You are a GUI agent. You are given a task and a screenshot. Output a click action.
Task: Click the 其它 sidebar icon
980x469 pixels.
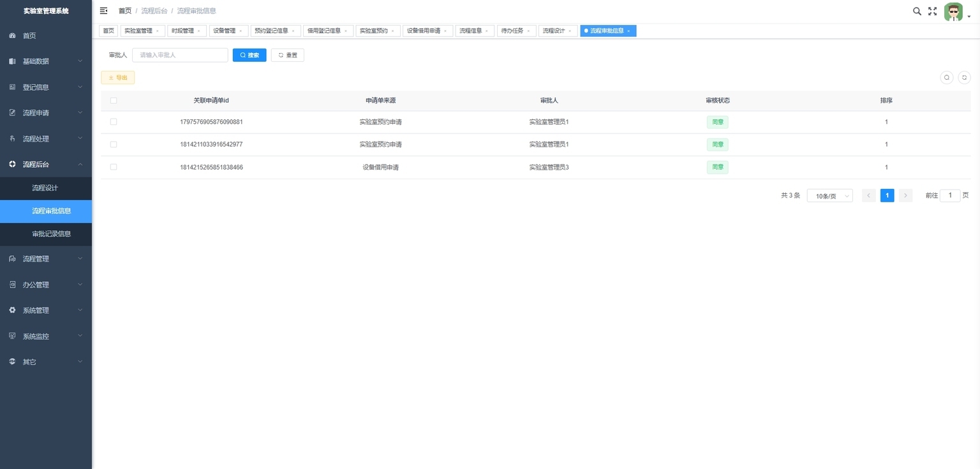pyautogui.click(x=12, y=362)
